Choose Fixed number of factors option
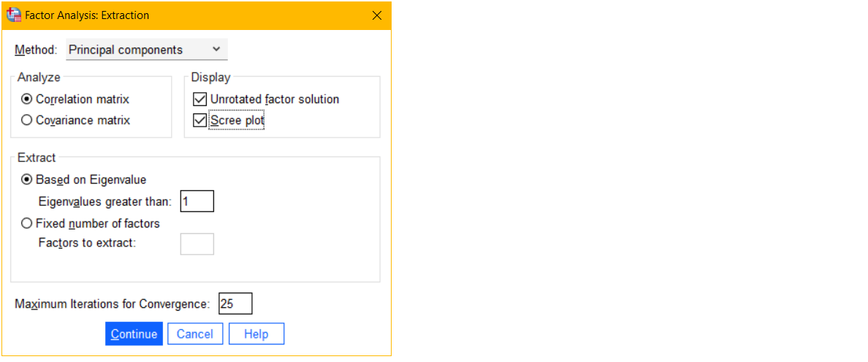 [x=26, y=224]
